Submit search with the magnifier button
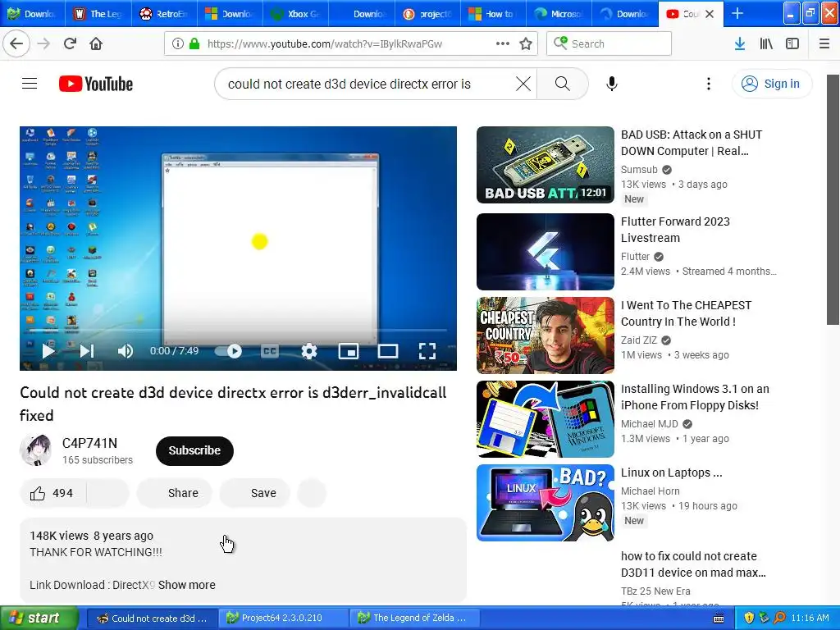The width and height of the screenshot is (840, 630). pos(563,84)
